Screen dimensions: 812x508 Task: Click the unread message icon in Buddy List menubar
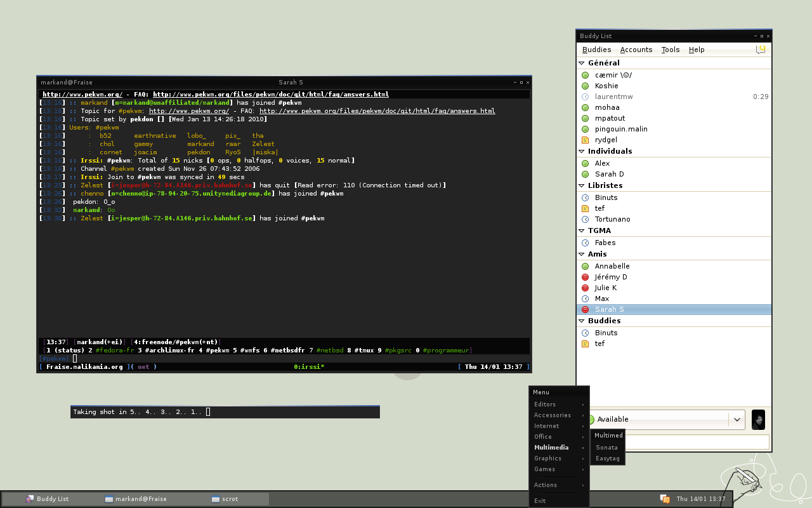pyautogui.click(x=761, y=49)
